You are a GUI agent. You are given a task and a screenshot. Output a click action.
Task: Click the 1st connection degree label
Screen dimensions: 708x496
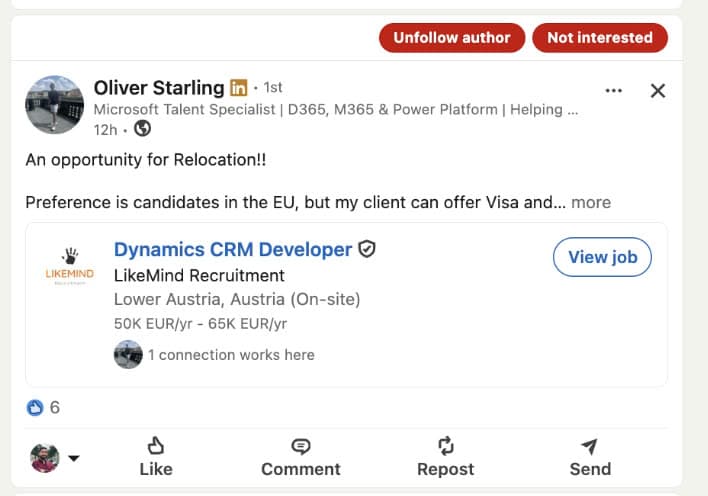point(273,88)
